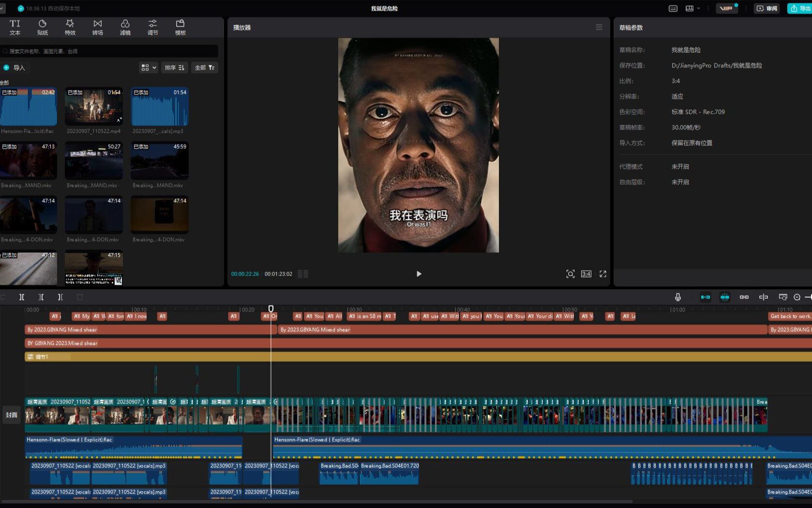
Task: Open the 排序 sort dropdown
Action: [174, 68]
